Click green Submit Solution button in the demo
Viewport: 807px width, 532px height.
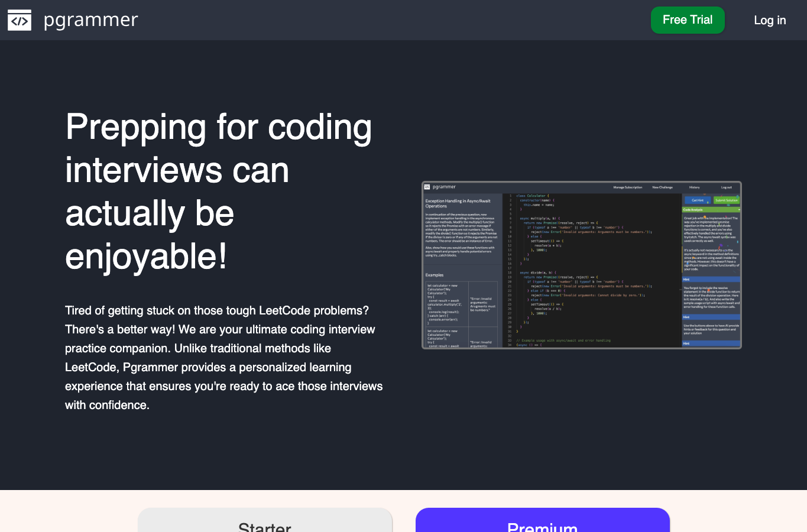point(727,200)
